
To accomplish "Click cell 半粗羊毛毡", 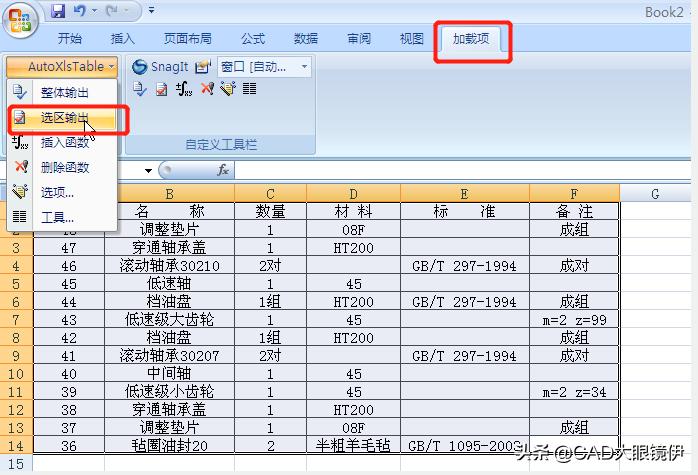I will (353, 445).
